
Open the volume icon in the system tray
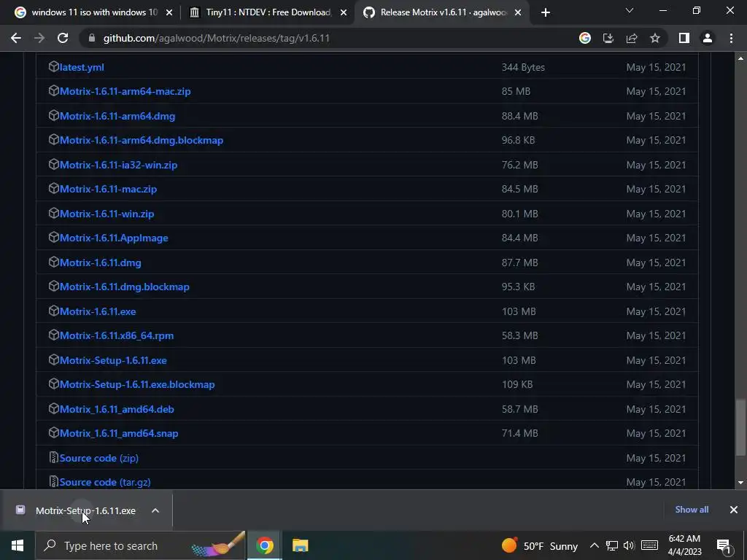629,545
